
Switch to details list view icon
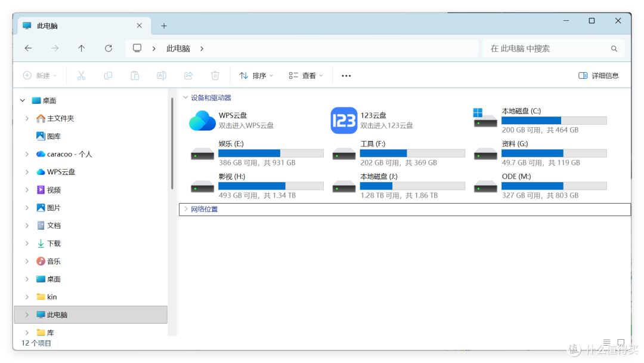point(606,343)
